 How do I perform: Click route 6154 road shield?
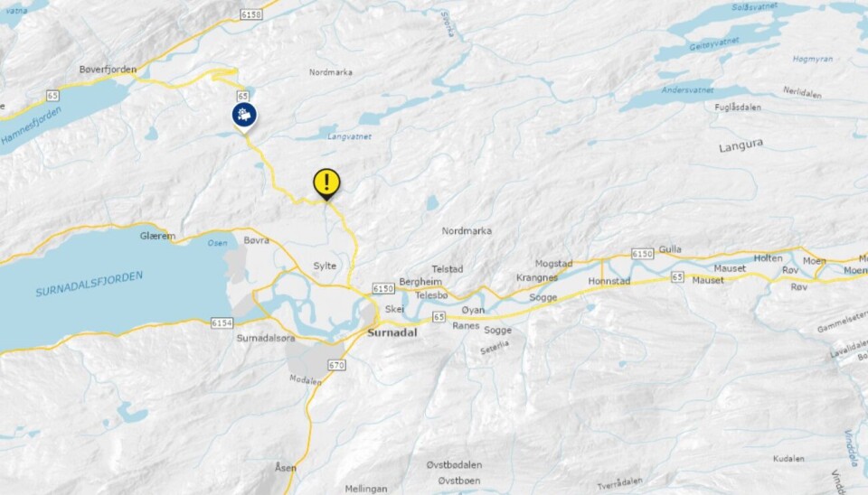pos(222,323)
